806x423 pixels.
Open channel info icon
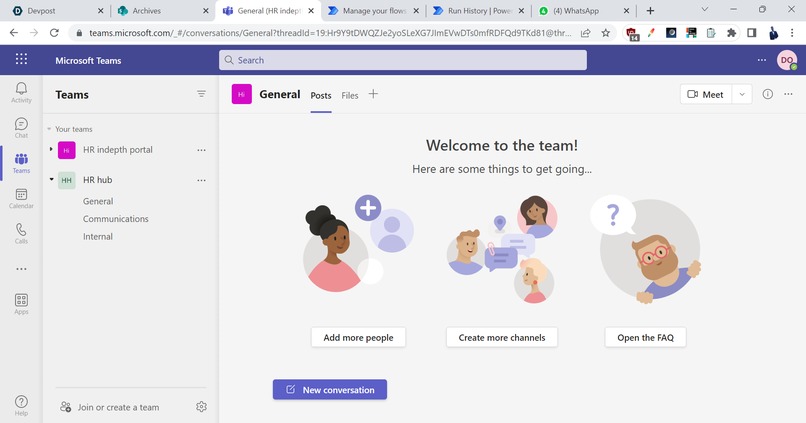(767, 94)
